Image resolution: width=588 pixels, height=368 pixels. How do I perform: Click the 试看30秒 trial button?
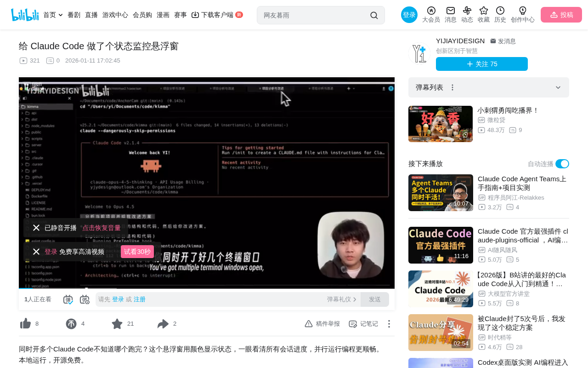pos(137,252)
